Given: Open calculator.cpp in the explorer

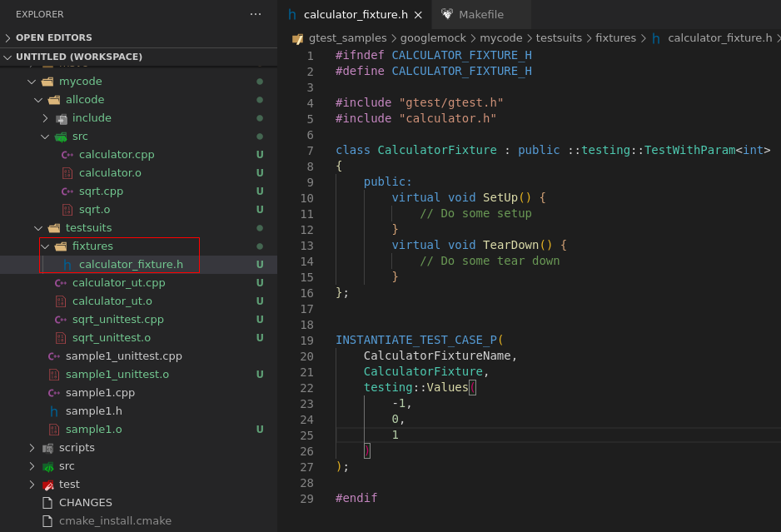Looking at the screenshot, I should coord(117,155).
